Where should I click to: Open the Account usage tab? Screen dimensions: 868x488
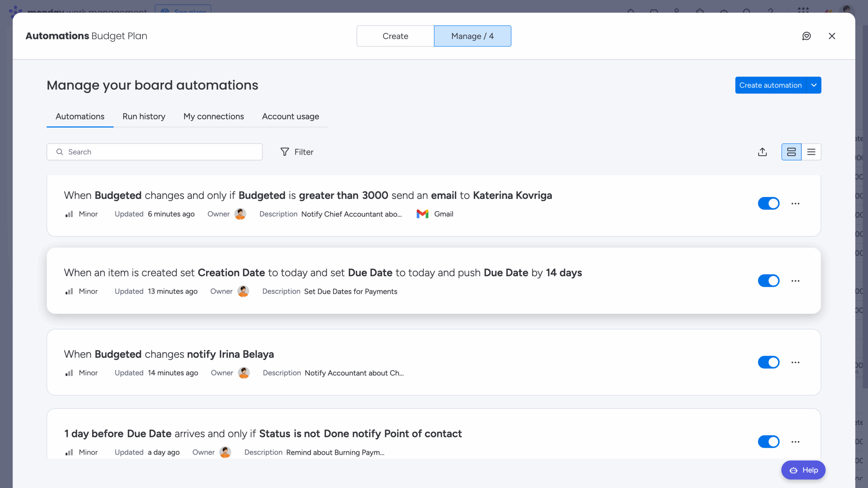tap(290, 116)
